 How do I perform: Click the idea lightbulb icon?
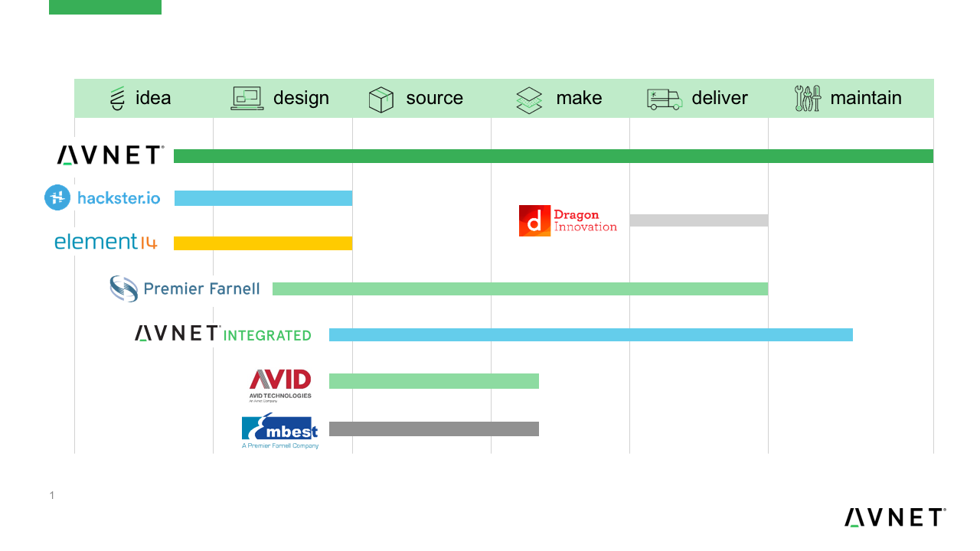116,99
